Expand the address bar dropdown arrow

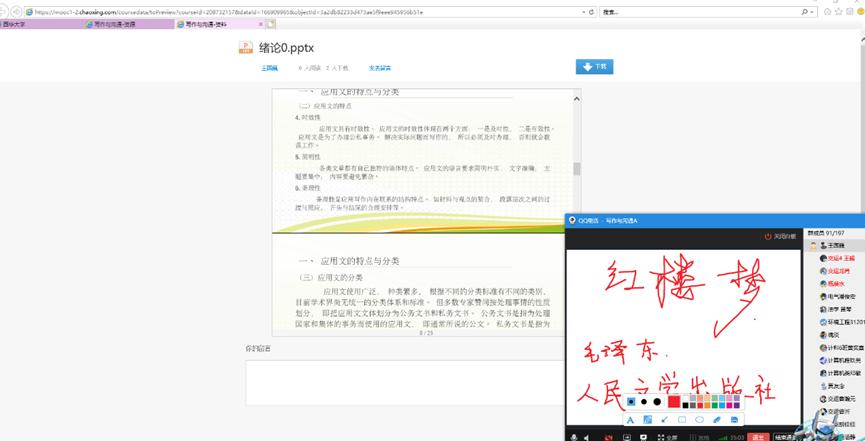[584, 12]
